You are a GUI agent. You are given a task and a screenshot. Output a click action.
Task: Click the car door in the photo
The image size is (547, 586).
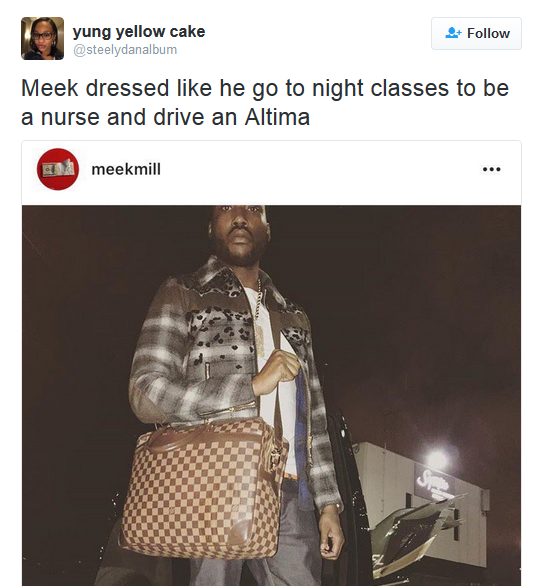[x=349, y=501]
